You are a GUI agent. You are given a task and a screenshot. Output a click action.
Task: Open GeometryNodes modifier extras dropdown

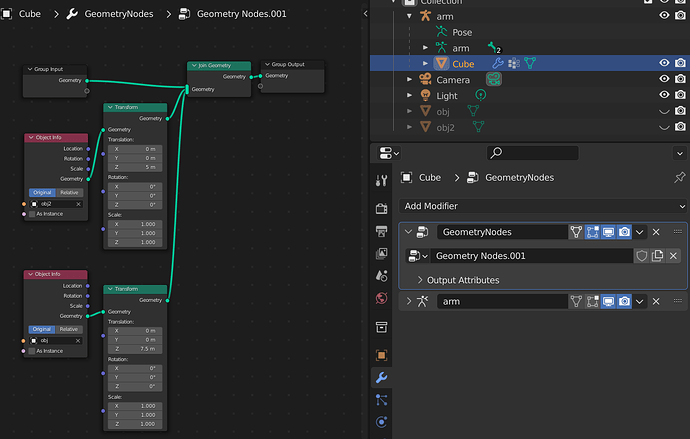(x=639, y=232)
